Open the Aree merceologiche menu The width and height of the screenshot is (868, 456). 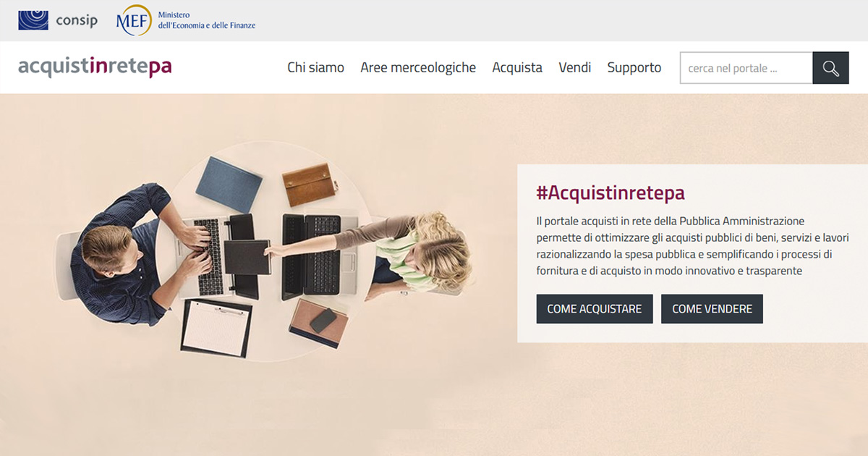[x=418, y=67]
